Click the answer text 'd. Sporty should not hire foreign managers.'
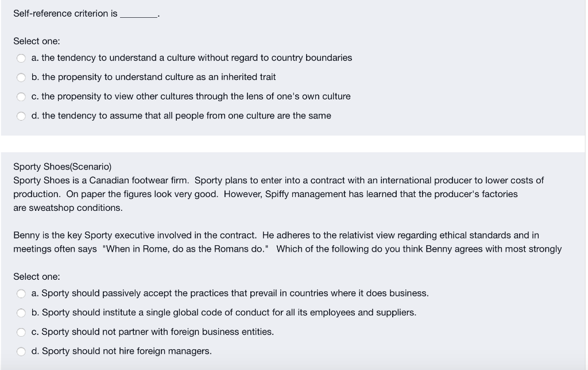Image resolution: width=588 pixels, height=370 pixels. 122,351
